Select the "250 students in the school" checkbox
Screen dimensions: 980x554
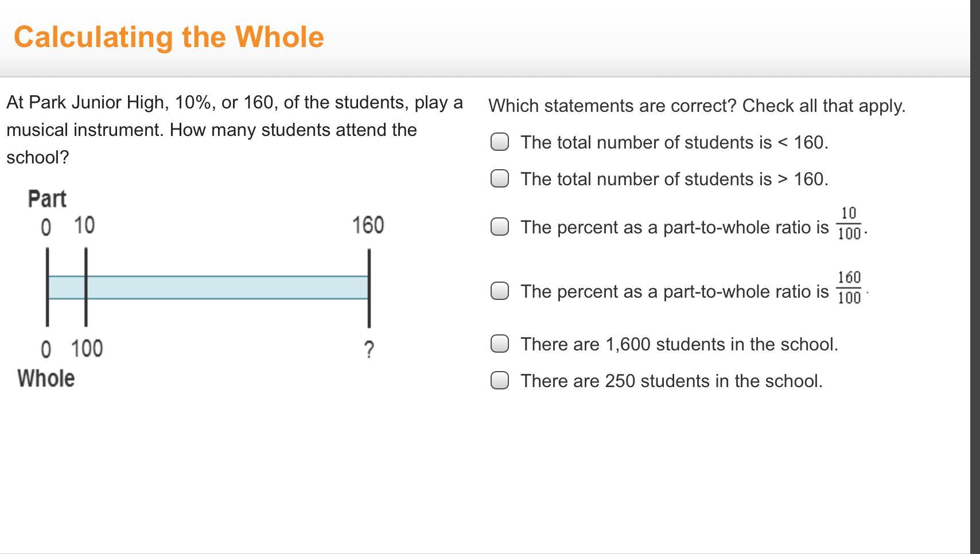point(500,381)
